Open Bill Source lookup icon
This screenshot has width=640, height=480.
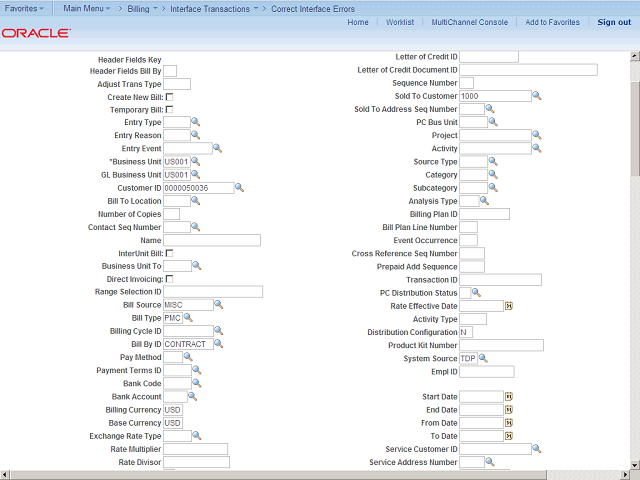pos(218,304)
